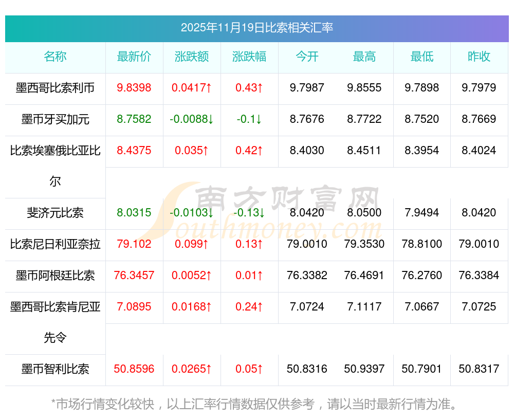Click change percent -0.1↓

[249, 119]
